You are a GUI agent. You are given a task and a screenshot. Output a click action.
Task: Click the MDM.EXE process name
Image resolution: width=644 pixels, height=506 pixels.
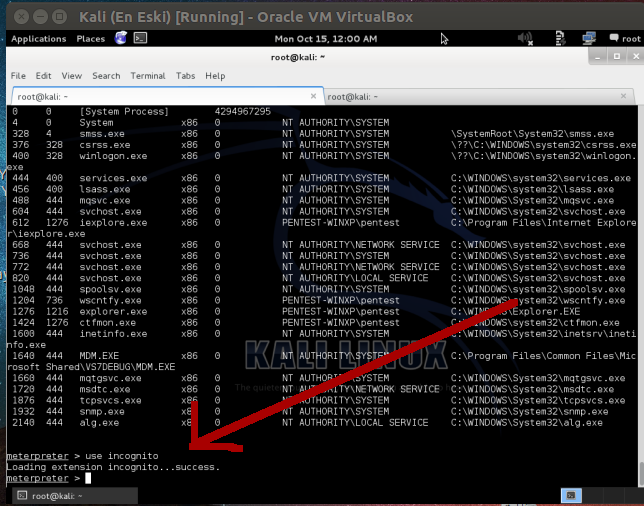click(x=99, y=356)
